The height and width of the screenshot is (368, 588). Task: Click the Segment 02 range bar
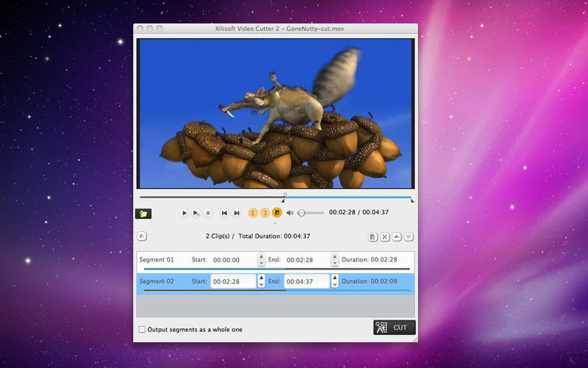(x=277, y=290)
